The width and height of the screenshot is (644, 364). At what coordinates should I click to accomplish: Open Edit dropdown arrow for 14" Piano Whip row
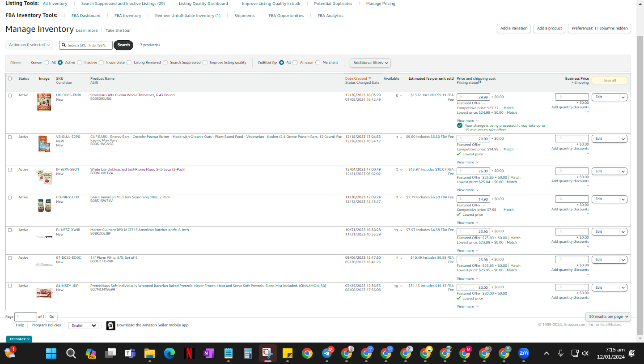623,260
